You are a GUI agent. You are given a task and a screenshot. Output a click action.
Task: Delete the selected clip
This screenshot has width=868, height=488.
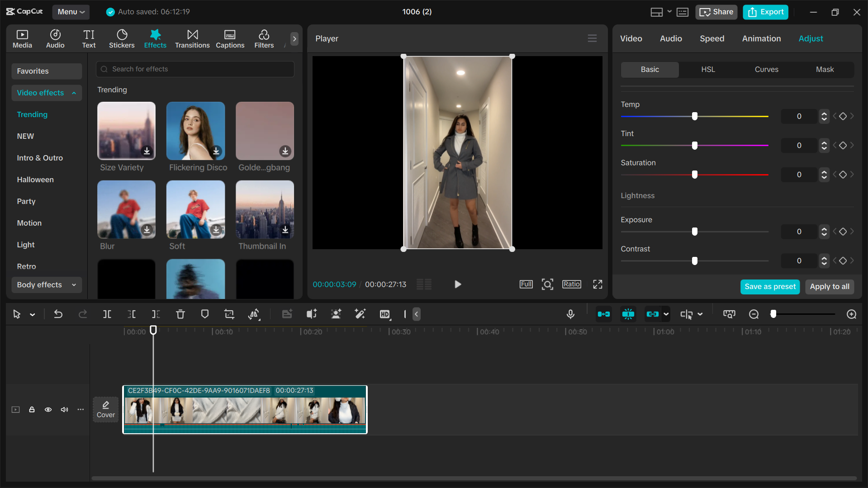point(180,314)
